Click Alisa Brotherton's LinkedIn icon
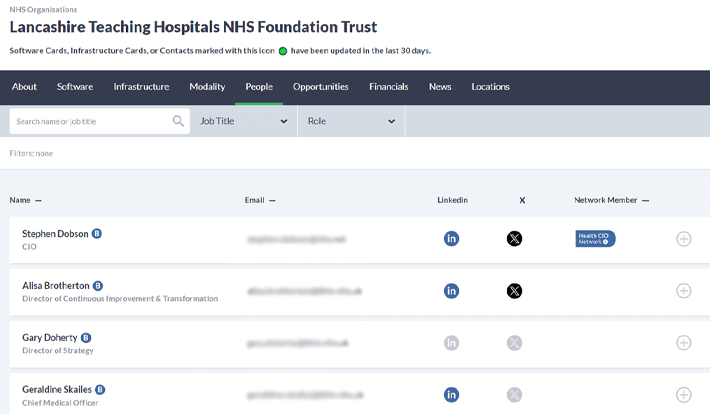The height and width of the screenshot is (414, 710). tap(451, 291)
